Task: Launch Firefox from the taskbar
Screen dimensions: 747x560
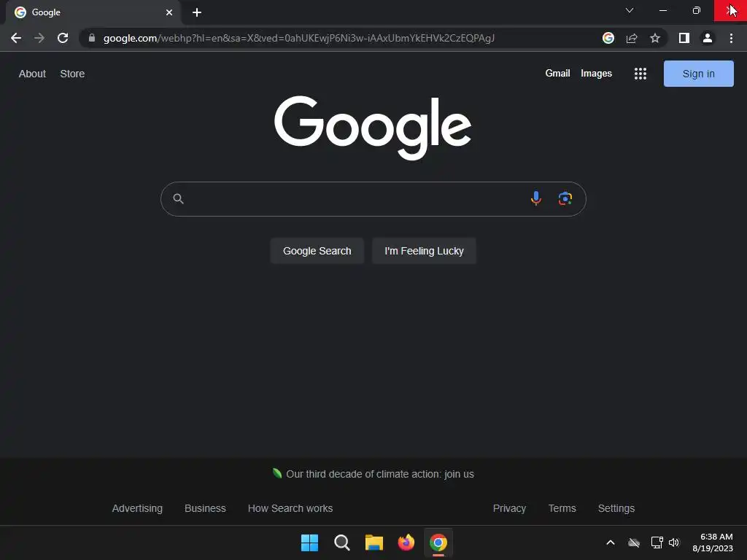Action: pyautogui.click(x=406, y=542)
